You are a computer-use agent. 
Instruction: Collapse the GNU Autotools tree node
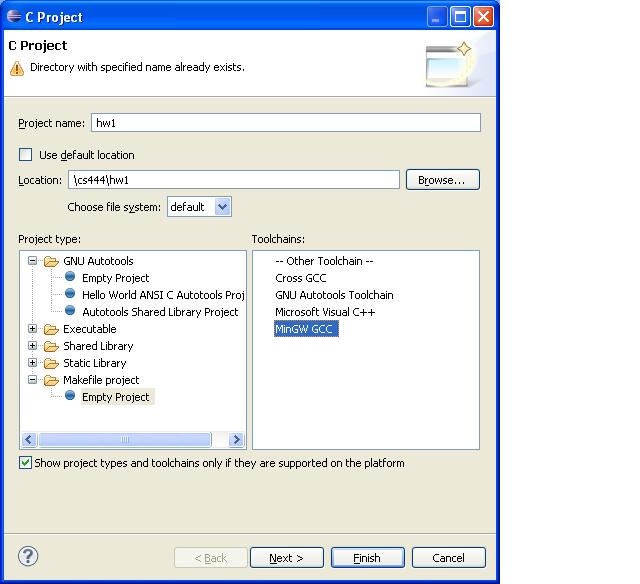[32, 262]
